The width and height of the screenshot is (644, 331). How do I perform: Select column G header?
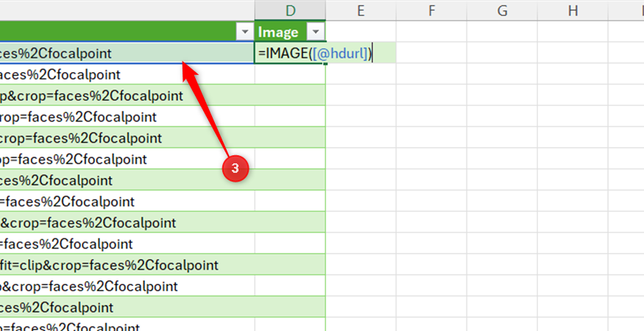502,11
